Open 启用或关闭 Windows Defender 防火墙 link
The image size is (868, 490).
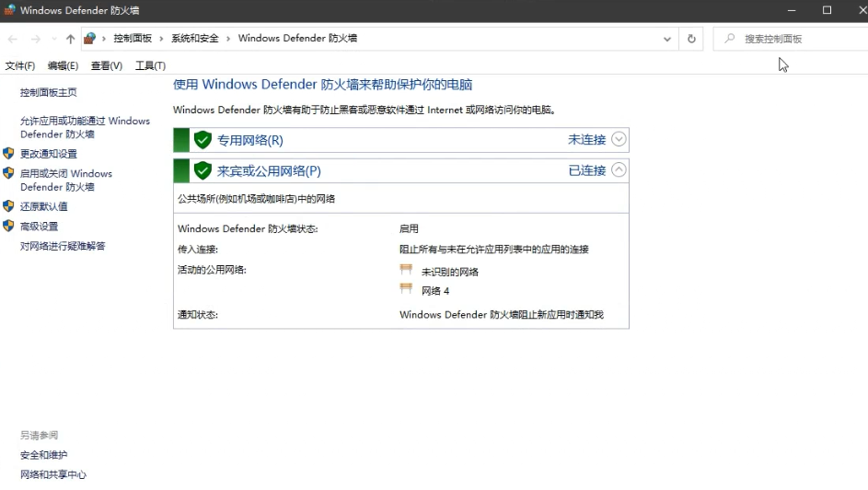click(x=66, y=180)
